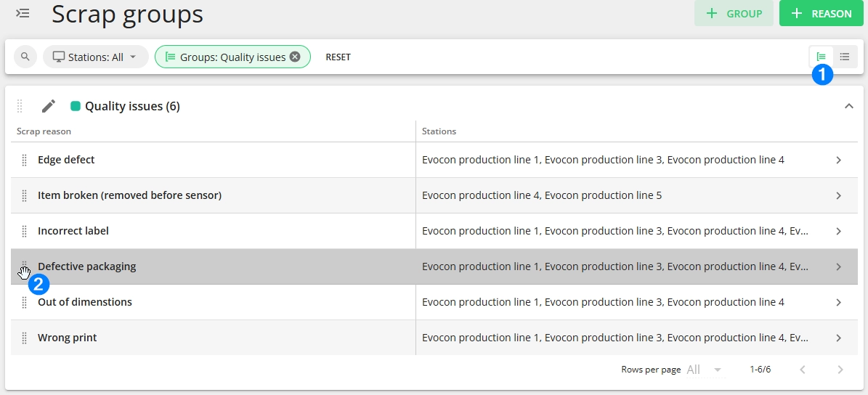Click the Scrap groups page title

click(127, 14)
